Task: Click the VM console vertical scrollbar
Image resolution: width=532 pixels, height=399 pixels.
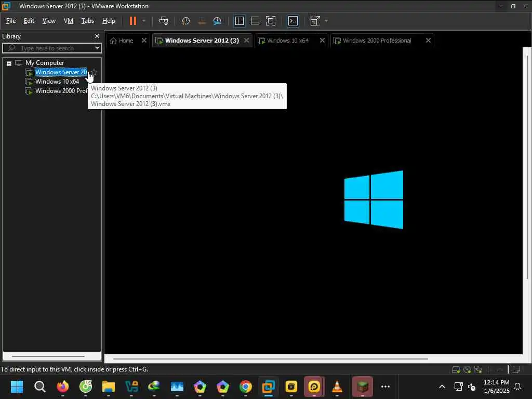Action: (527, 166)
